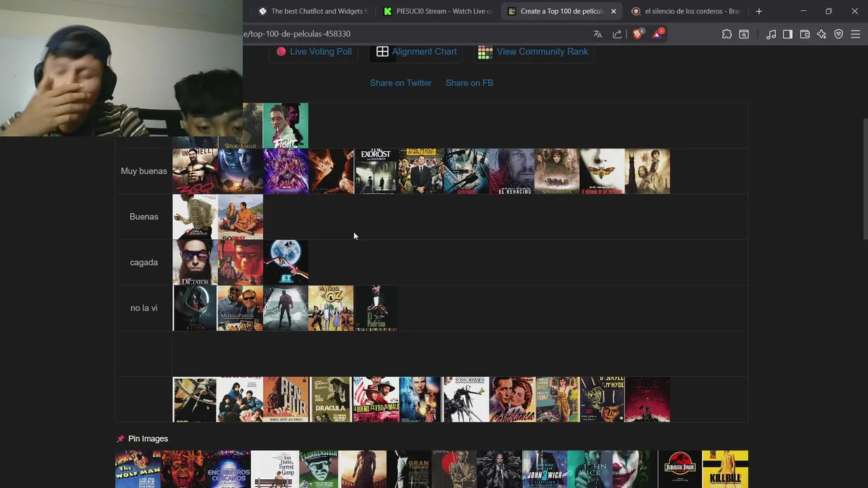This screenshot has height=488, width=868.
Task: Select the Silence of the Lambs moth poster
Action: point(602,171)
